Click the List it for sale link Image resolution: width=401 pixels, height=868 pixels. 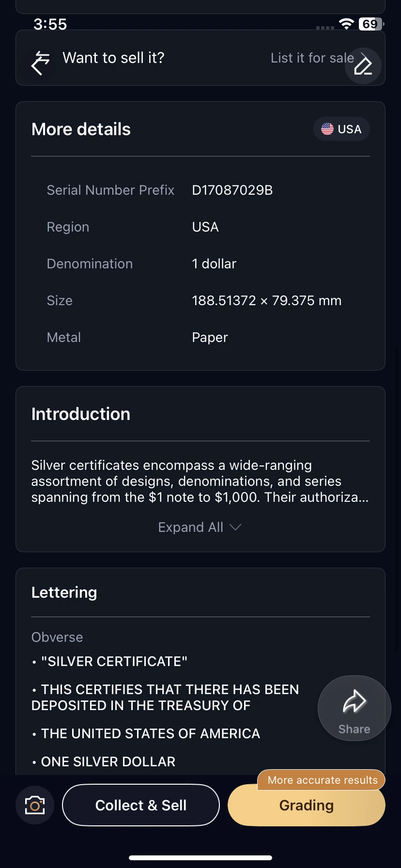pyautogui.click(x=312, y=58)
